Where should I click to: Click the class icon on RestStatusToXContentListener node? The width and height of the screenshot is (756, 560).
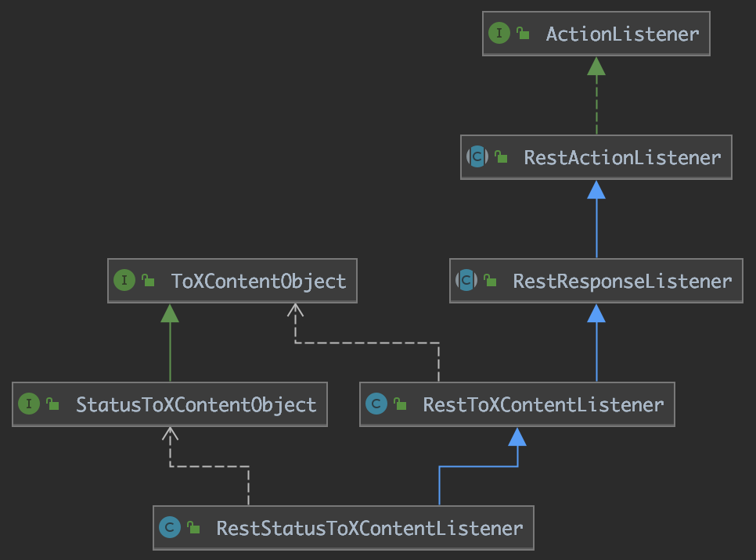170,527
